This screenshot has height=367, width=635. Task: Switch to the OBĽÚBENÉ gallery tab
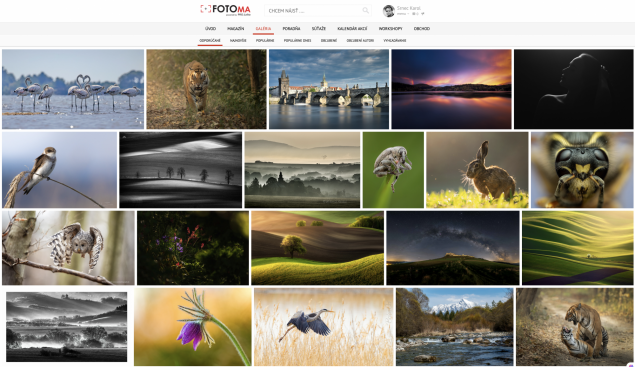(329, 41)
